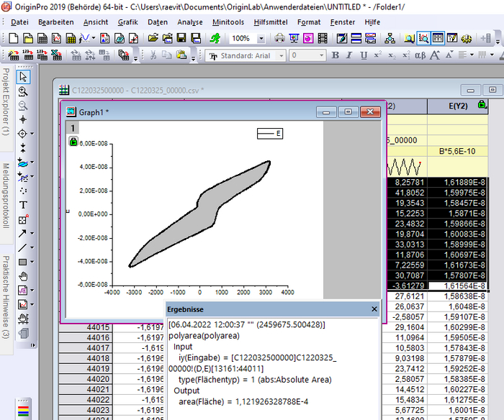
Task: Select the Rectangle drawing tool
Action: (23, 261)
